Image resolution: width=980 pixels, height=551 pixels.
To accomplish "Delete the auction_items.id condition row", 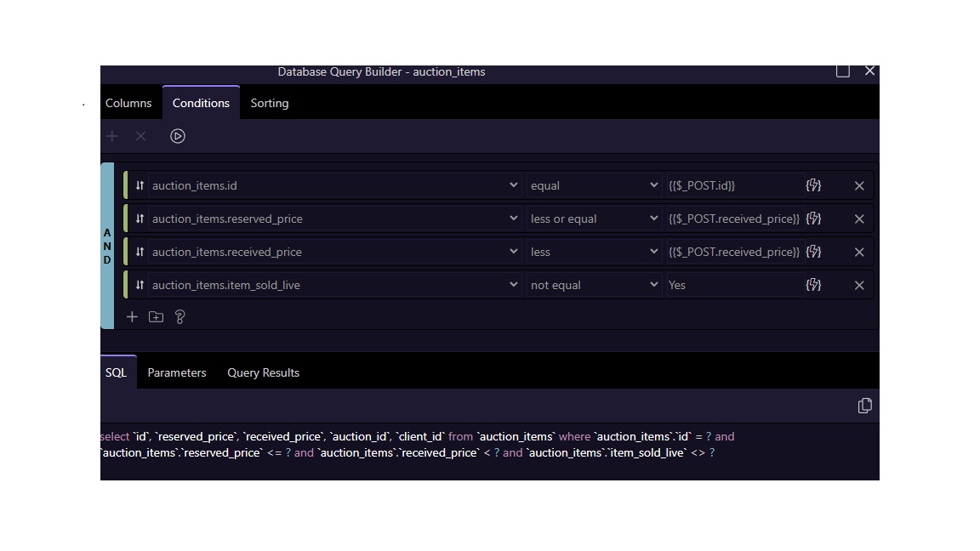I will coord(859,185).
